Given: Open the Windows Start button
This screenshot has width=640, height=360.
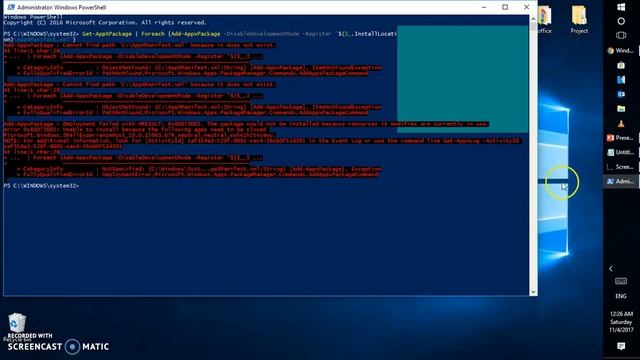Looking at the screenshot, I should click(x=621, y=7).
